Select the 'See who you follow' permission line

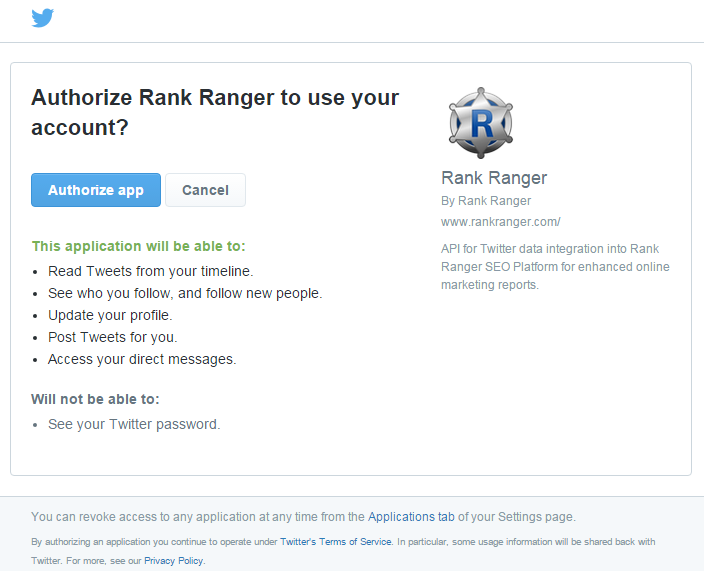(x=185, y=293)
